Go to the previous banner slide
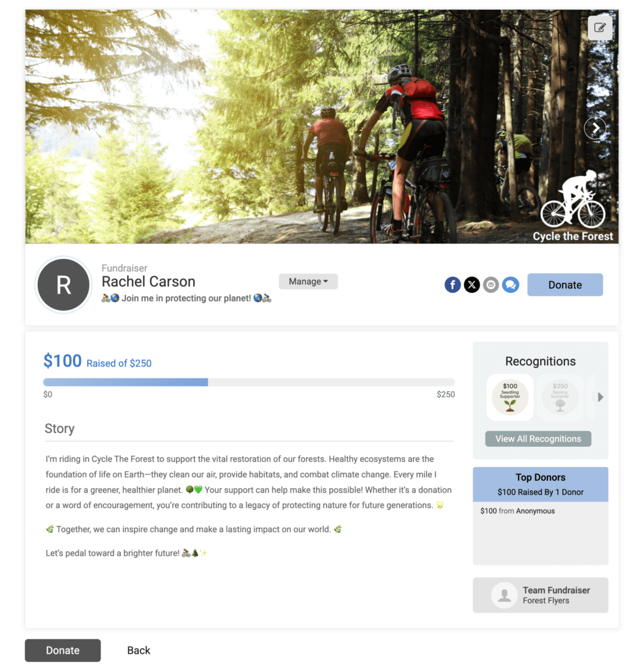 coord(49,127)
